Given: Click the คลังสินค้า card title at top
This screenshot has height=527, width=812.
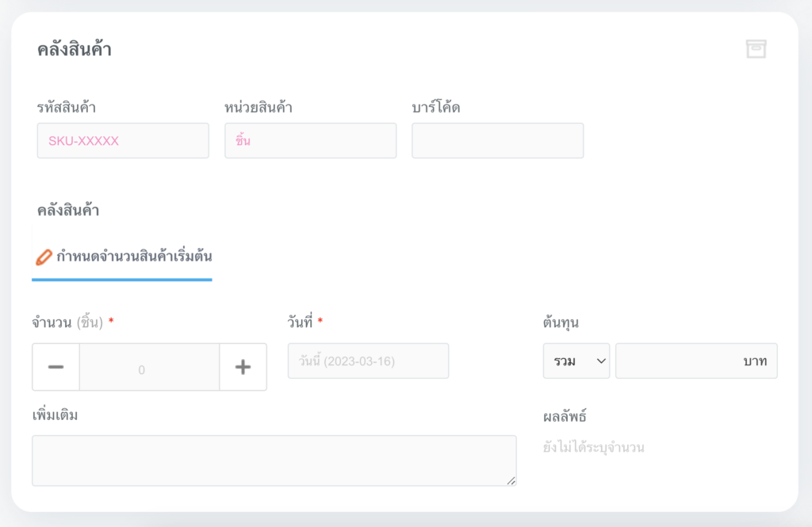Looking at the screenshot, I should (x=74, y=50).
